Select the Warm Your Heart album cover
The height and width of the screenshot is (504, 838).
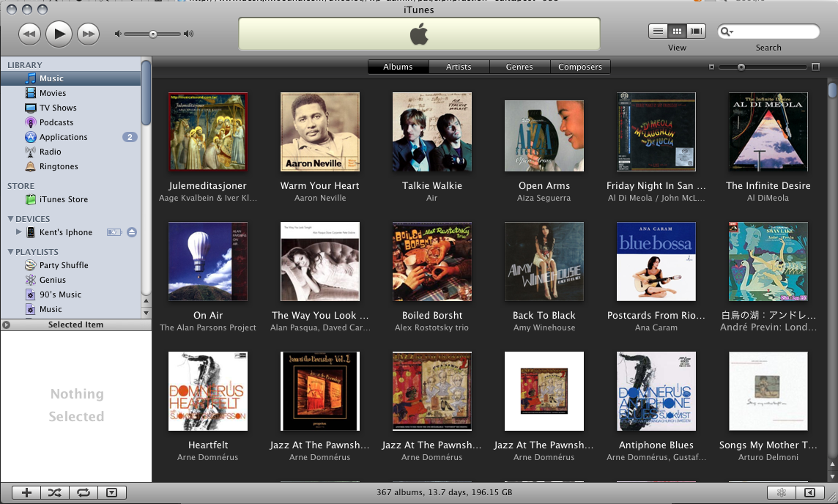point(320,132)
